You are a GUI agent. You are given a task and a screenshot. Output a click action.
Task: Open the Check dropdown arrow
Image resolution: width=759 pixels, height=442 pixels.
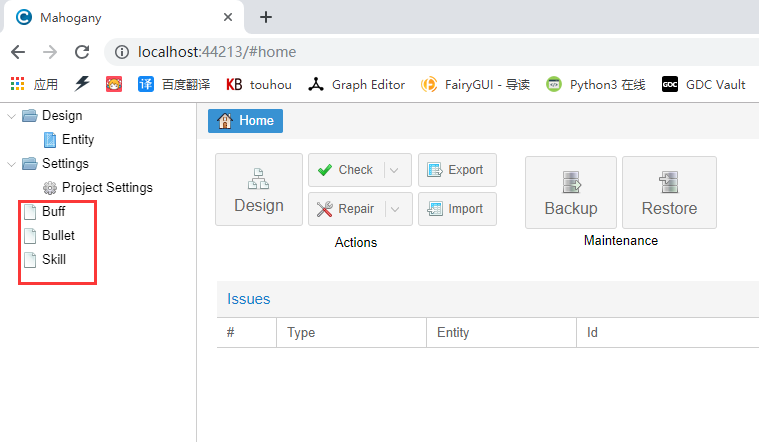point(395,170)
